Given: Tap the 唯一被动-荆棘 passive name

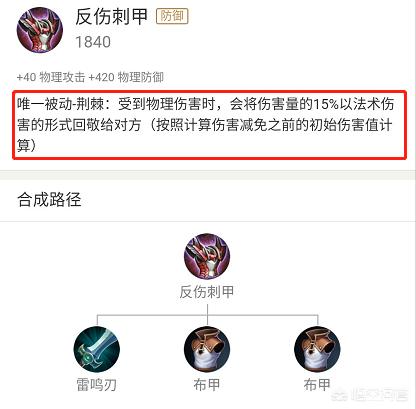Looking at the screenshot, I should (61, 105).
